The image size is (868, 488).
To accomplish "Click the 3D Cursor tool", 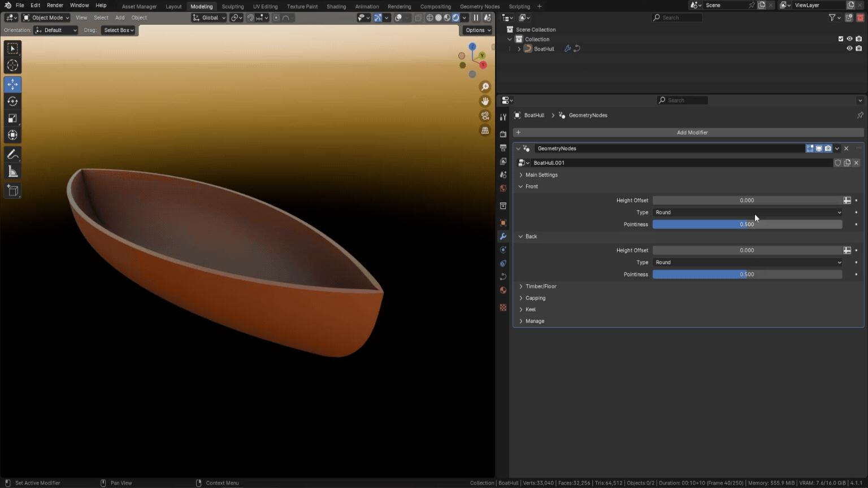I will click(x=12, y=66).
